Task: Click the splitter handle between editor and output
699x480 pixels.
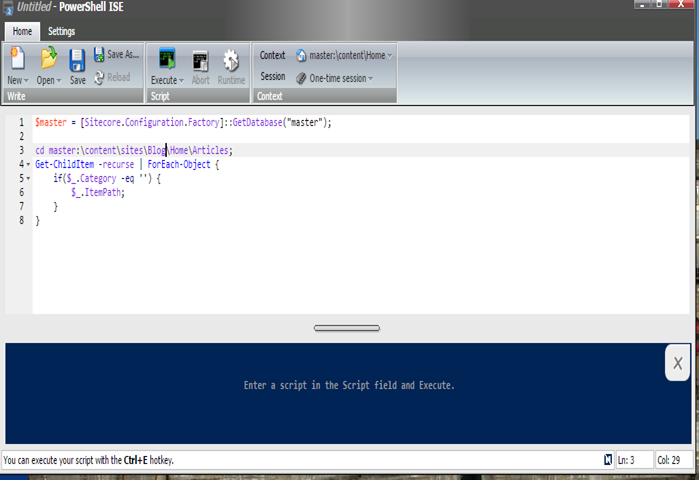Action: pyautogui.click(x=347, y=328)
